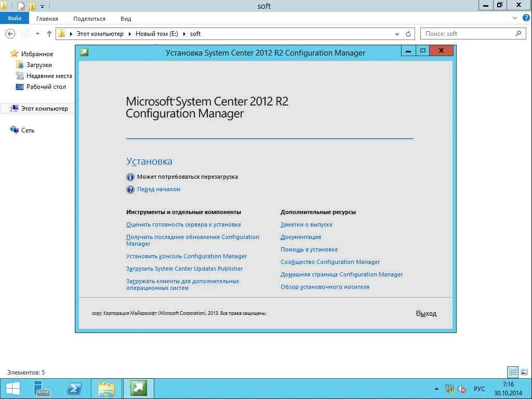Open Рабочий стол in navigation pane
Viewport: 532px width, 399px height.
pyautogui.click(x=46, y=87)
